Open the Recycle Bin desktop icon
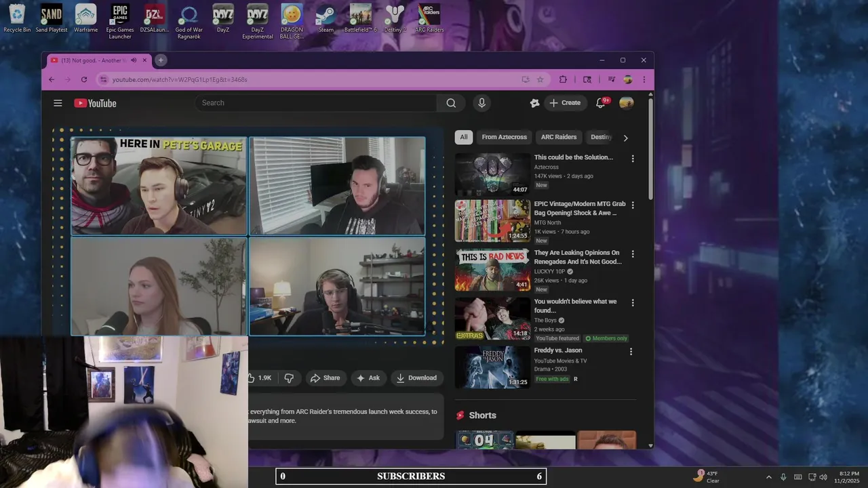 pyautogui.click(x=17, y=18)
